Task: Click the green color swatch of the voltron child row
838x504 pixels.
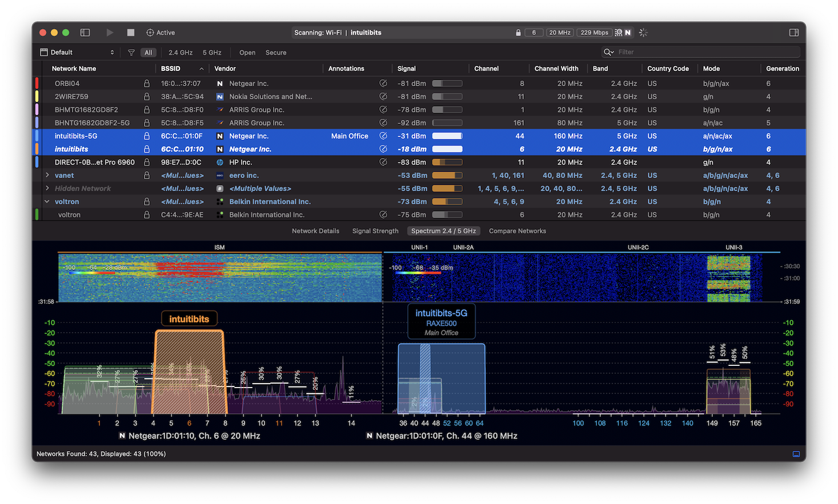Action: 37,215
